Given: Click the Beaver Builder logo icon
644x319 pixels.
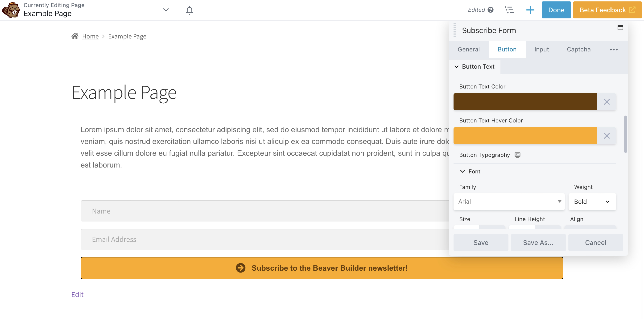Looking at the screenshot, I should point(11,10).
